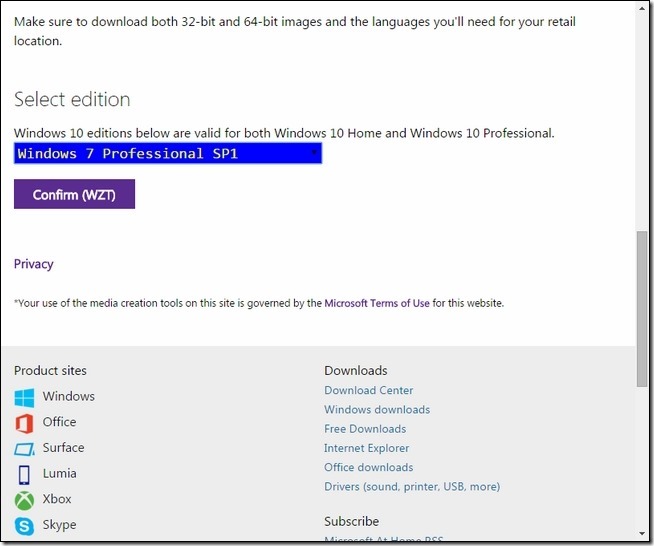Open the Free Downloads link
Screen dimensions: 654x546
(365, 429)
